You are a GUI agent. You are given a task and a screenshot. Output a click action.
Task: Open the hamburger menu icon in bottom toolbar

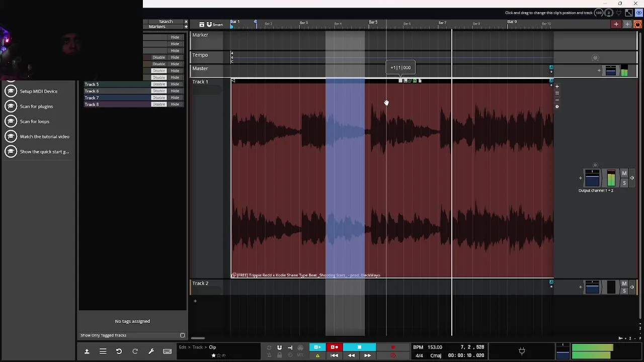[x=103, y=351]
